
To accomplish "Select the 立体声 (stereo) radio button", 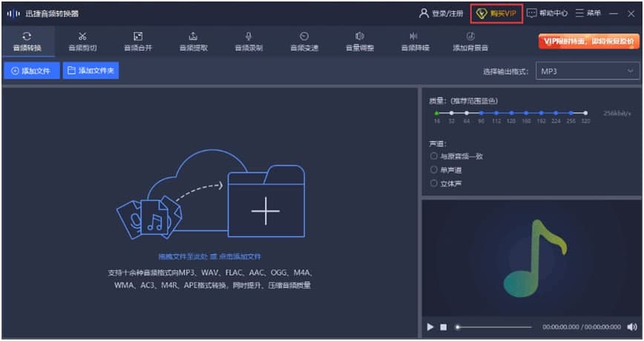I will coord(434,183).
